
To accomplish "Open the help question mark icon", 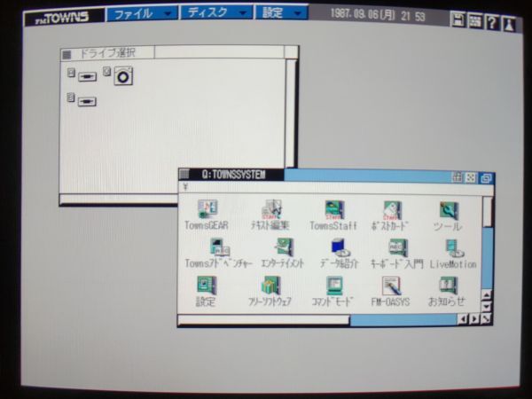I will pos(492,23).
